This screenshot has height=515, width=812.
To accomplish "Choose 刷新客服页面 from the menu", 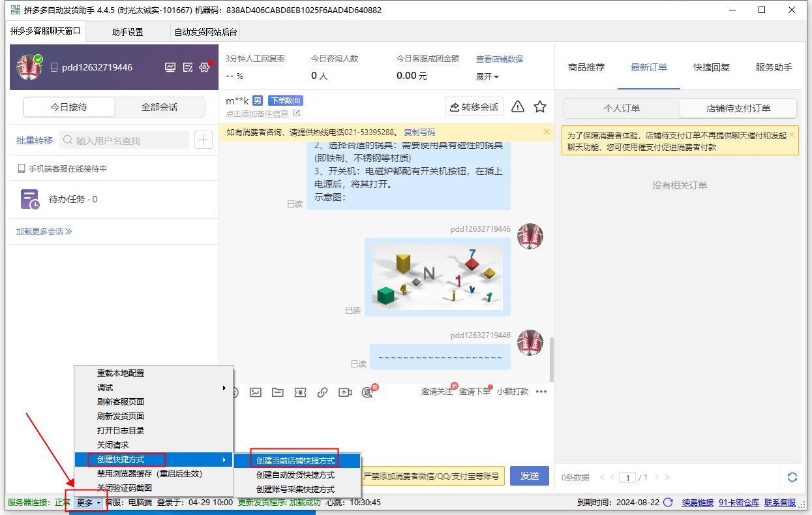I will pyautogui.click(x=154, y=402).
